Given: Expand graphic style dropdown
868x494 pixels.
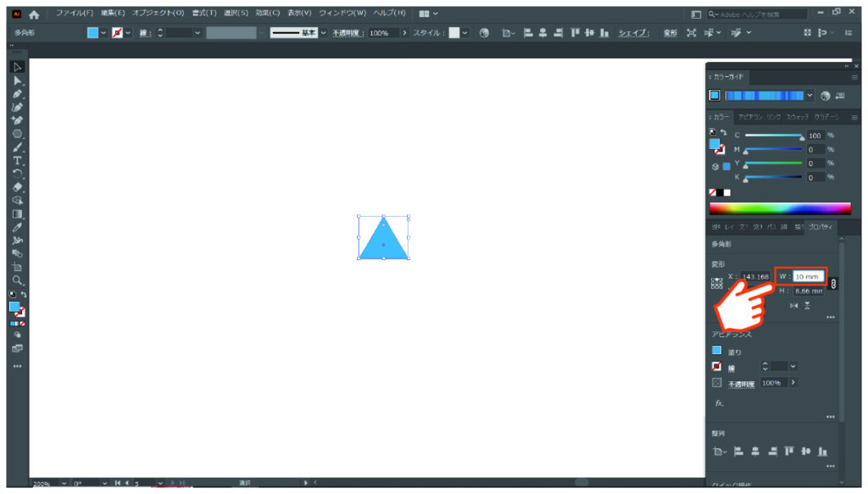Looking at the screenshot, I should [465, 33].
